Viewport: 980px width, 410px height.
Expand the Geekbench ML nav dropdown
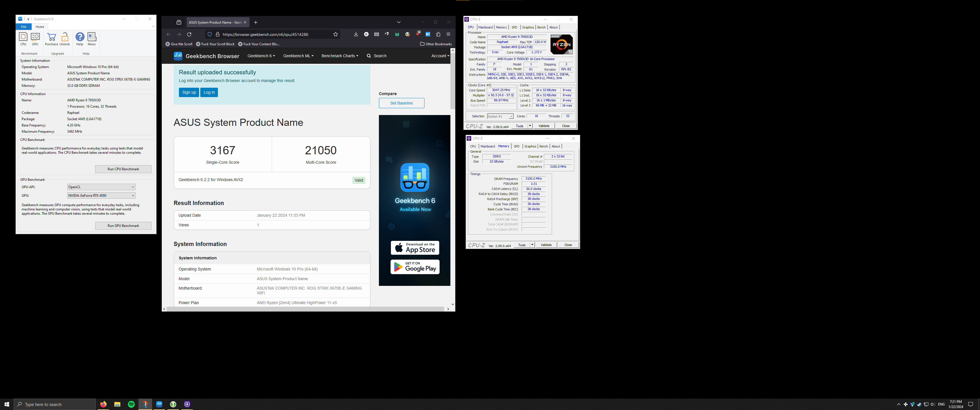tap(298, 56)
